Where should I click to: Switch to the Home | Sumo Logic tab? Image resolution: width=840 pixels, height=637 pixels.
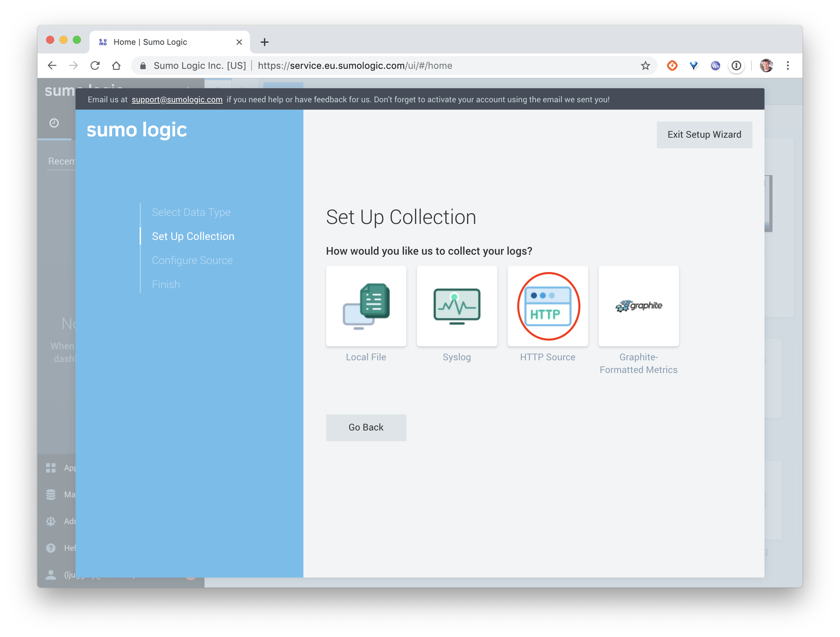(x=170, y=42)
